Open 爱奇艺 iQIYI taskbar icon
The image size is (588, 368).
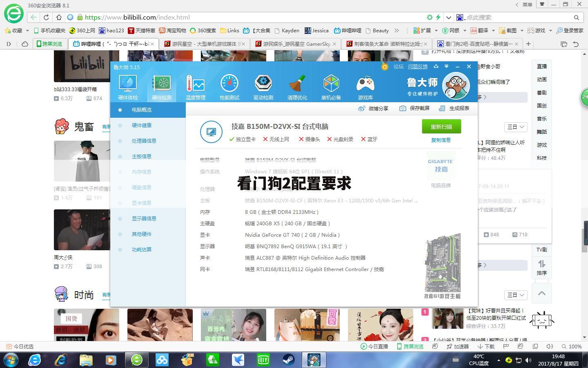tap(263, 360)
